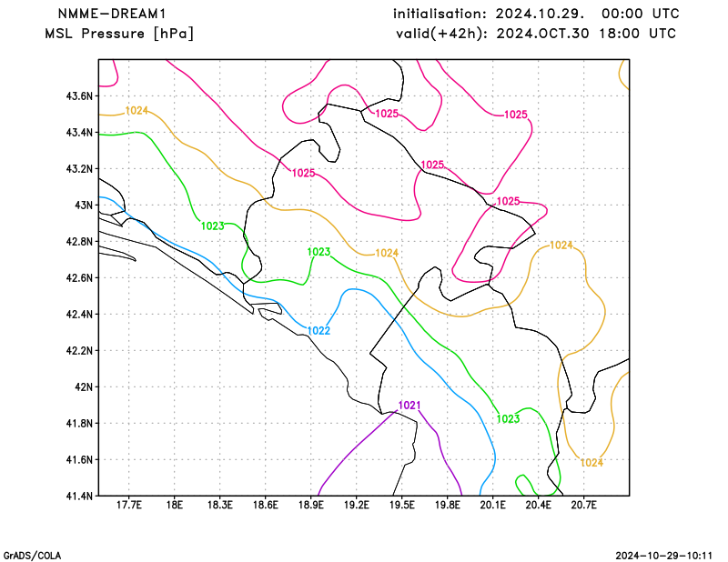Select the 43.2N latitude label
This screenshot has height=562, width=728.
tap(79, 169)
